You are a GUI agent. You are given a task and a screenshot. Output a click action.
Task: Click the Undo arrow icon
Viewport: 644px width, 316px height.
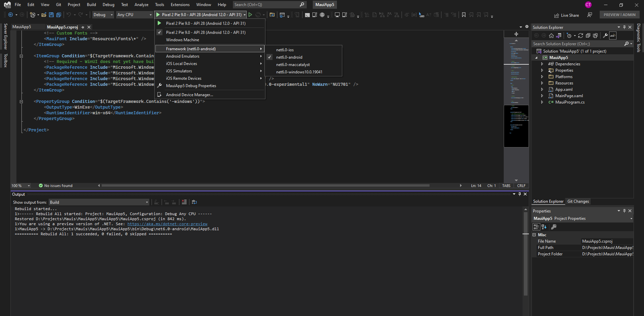pyautogui.click(x=69, y=15)
